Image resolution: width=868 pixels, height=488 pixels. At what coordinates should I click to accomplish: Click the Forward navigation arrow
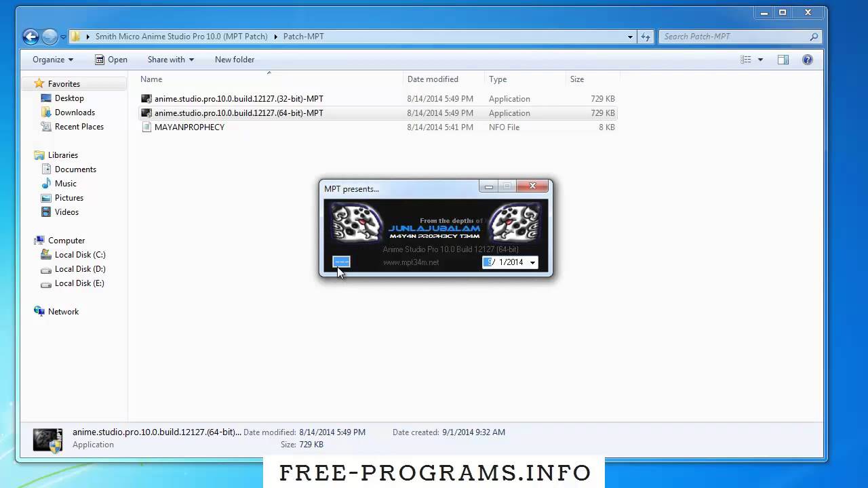tap(50, 37)
